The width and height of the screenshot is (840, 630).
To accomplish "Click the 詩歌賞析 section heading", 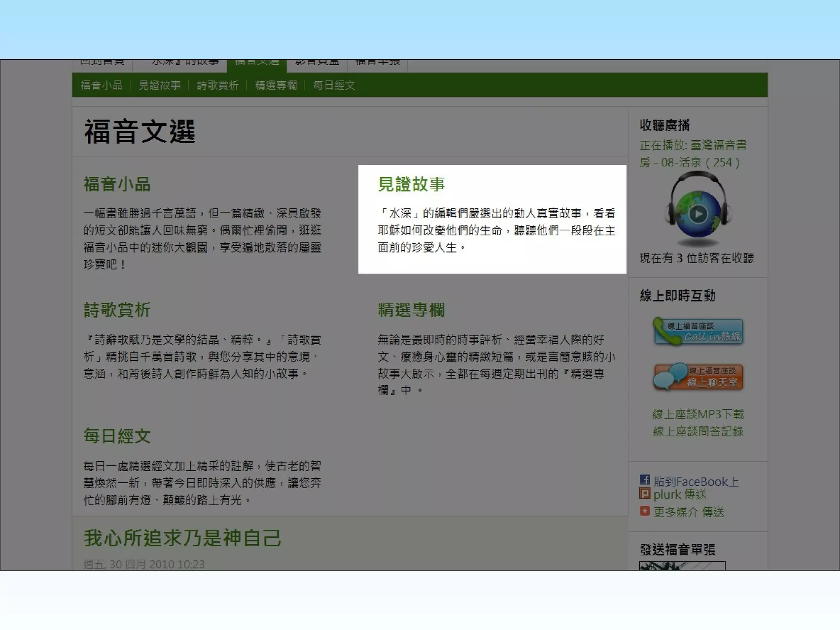I will [117, 310].
